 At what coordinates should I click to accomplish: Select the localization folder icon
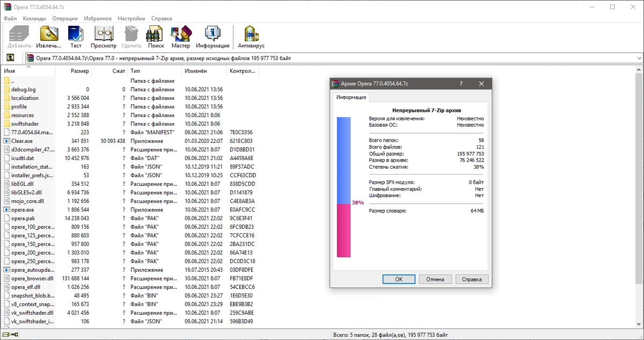click(x=6, y=98)
